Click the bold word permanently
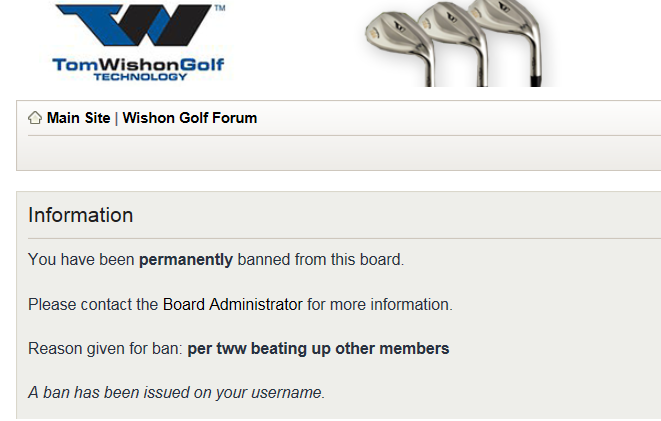 (186, 260)
